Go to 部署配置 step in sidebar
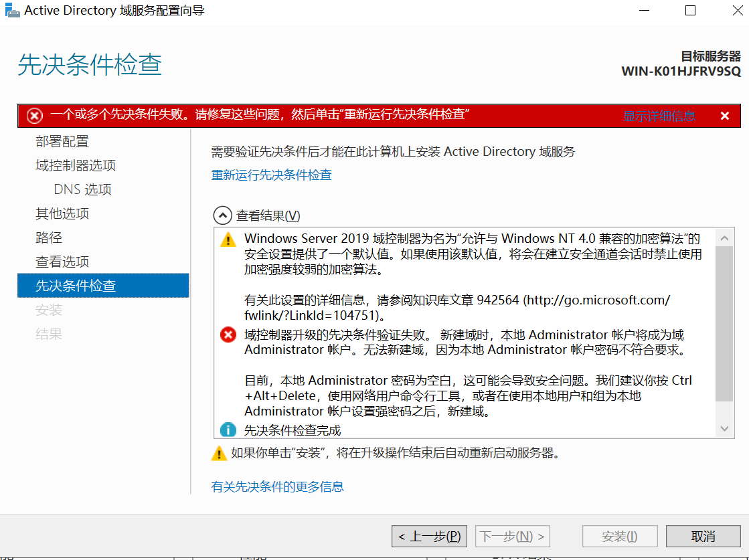Image resolution: width=749 pixels, height=560 pixels. click(62, 141)
